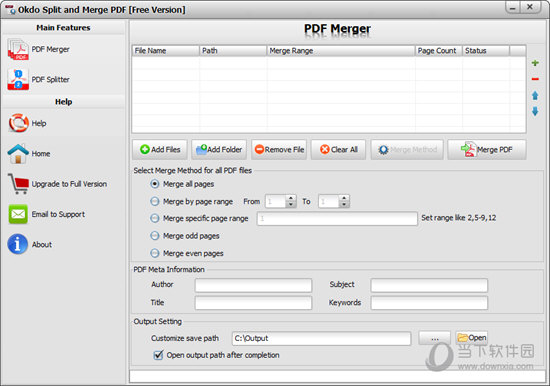Click the From page number field
Image resolution: width=550 pixels, height=386 pixels.
coord(276,201)
